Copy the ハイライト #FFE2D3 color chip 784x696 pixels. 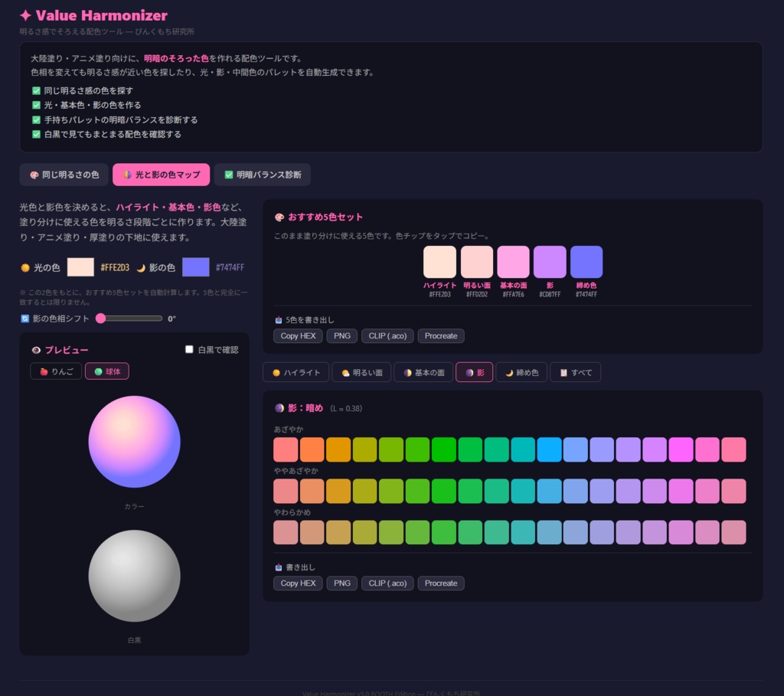pyautogui.click(x=439, y=262)
